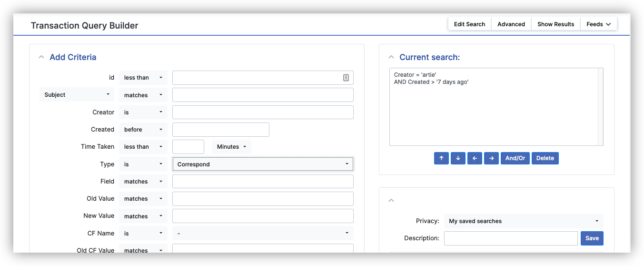Click the left arrow button
The height and width of the screenshot is (266, 644).
pos(475,158)
